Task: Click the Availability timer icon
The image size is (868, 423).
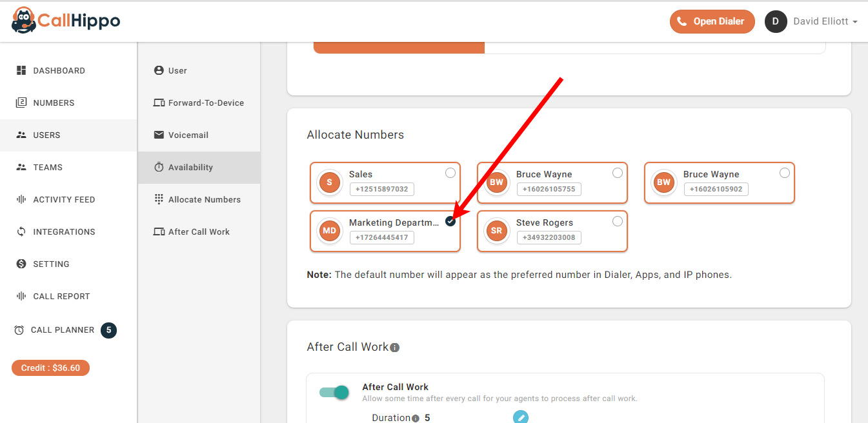Action: coord(159,167)
